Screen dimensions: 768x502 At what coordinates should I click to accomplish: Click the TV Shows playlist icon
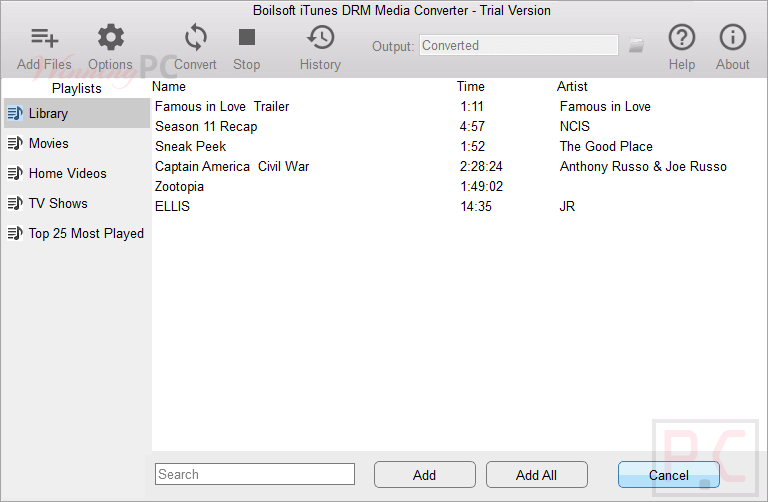pos(15,203)
